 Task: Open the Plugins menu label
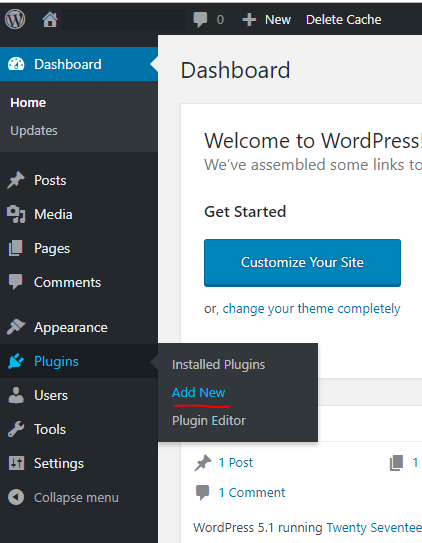[56, 362]
